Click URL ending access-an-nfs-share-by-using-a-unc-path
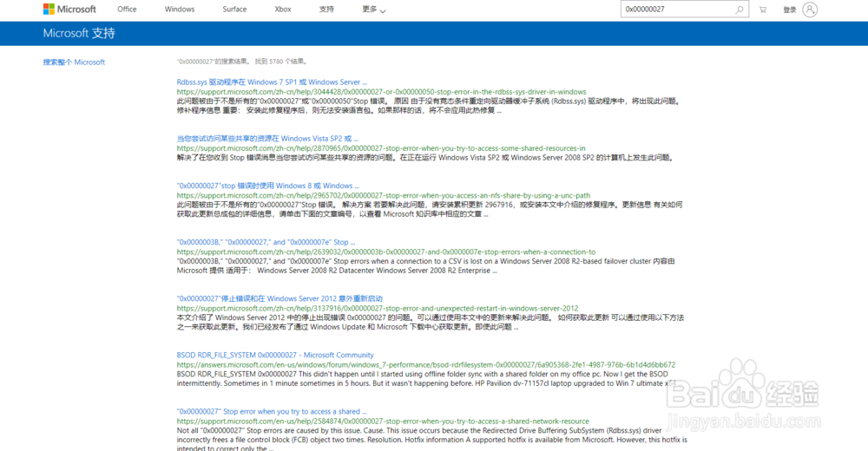The image size is (868, 451). (x=384, y=195)
